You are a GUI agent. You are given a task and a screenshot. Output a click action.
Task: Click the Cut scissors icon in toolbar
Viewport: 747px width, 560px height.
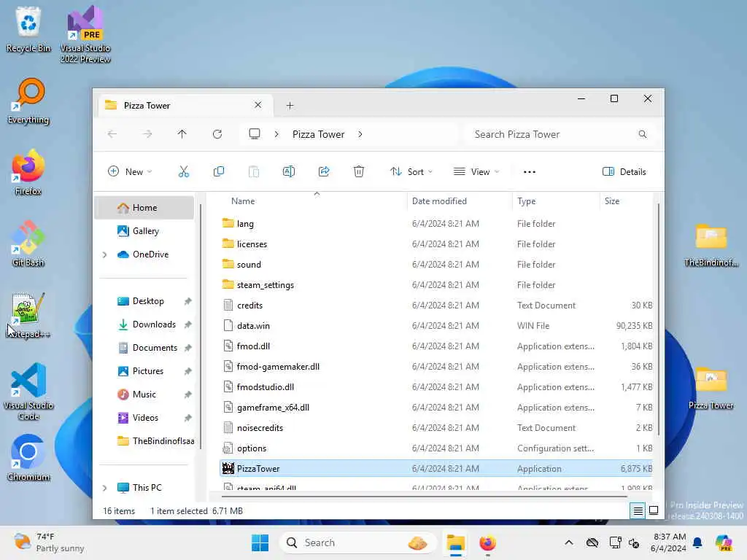tap(183, 172)
